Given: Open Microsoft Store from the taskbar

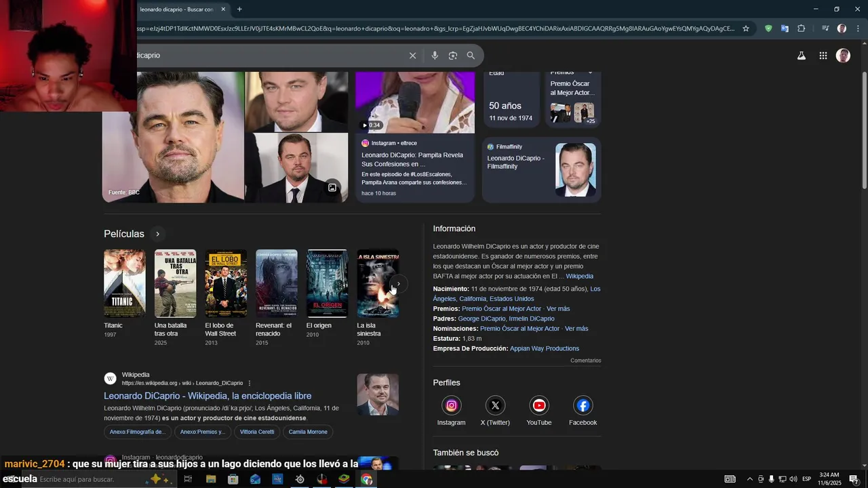Looking at the screenshot, I should pos(233,479).
